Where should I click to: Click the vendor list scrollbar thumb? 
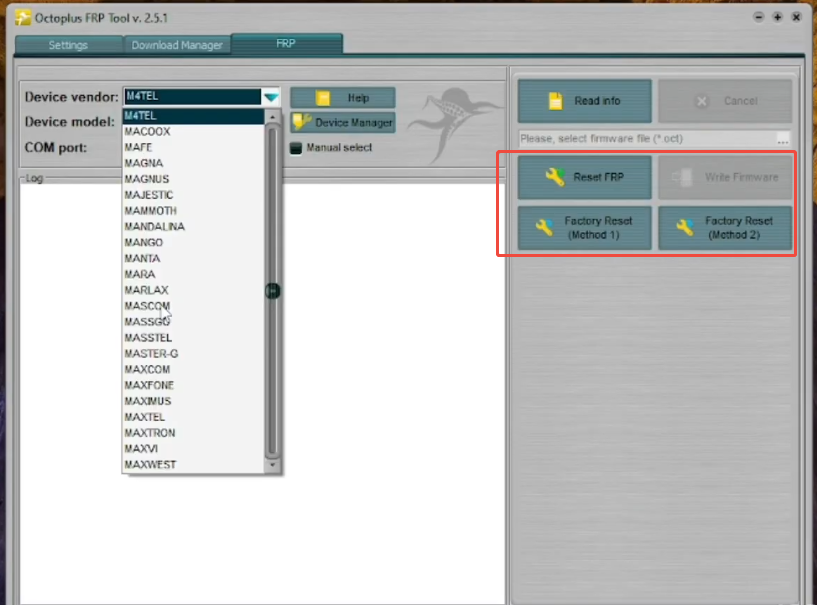[272, 291]
